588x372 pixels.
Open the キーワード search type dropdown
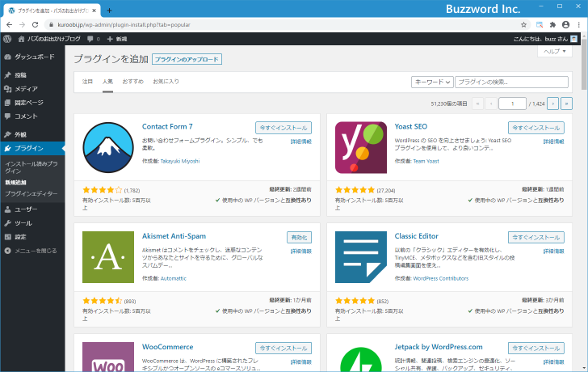tap(432, 82)
